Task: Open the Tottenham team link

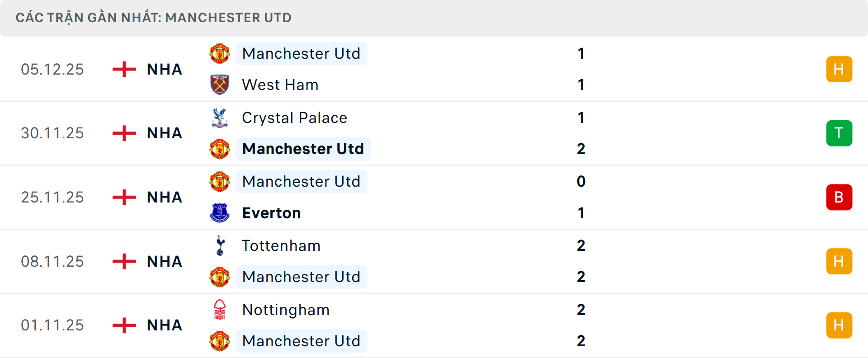Action: 281,246
